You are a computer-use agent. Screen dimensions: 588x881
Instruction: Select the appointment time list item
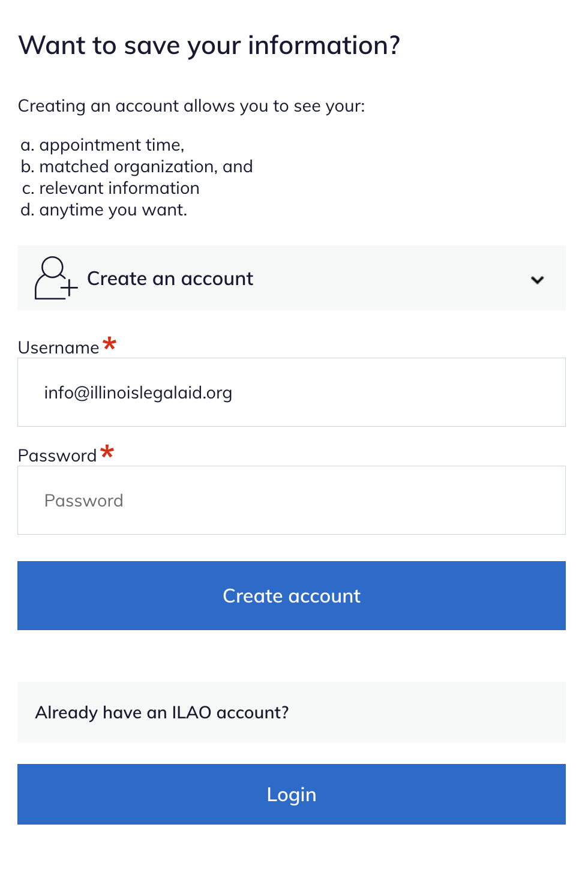pos(103,145)
